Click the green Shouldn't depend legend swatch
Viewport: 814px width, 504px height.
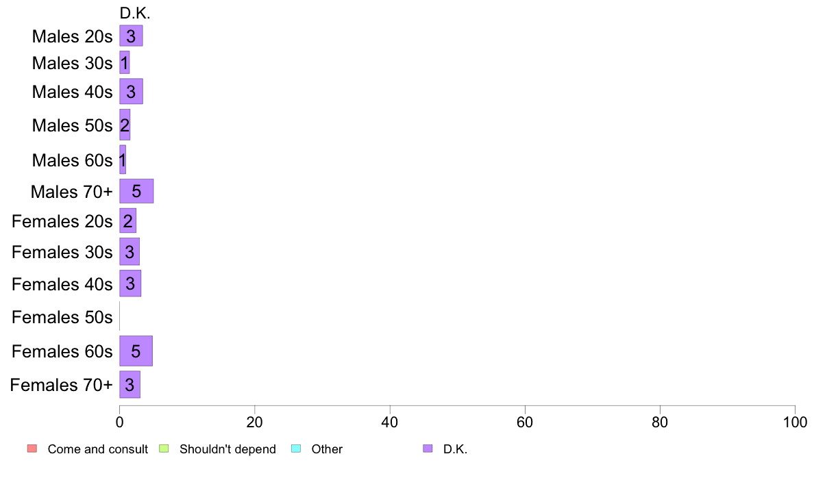tap(164, 449)
